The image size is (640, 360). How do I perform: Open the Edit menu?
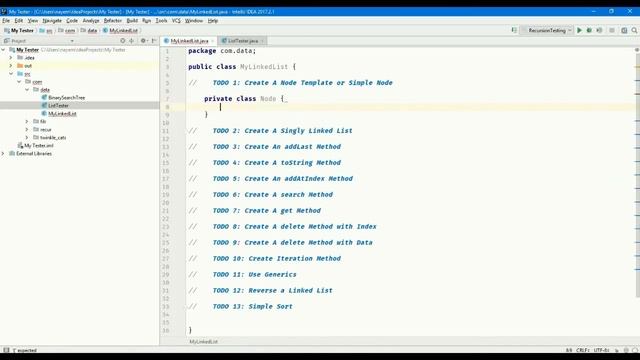click(x=19, y=20)
